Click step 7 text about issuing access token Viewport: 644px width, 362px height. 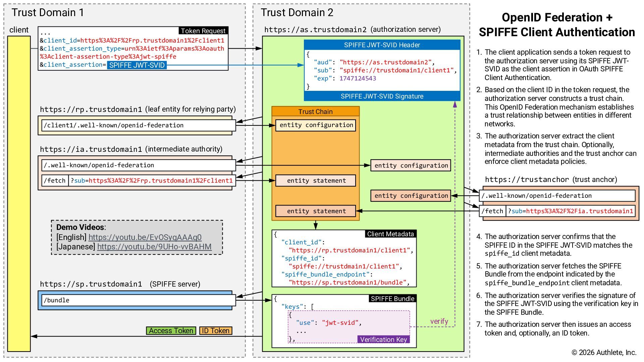coord(557,329)
